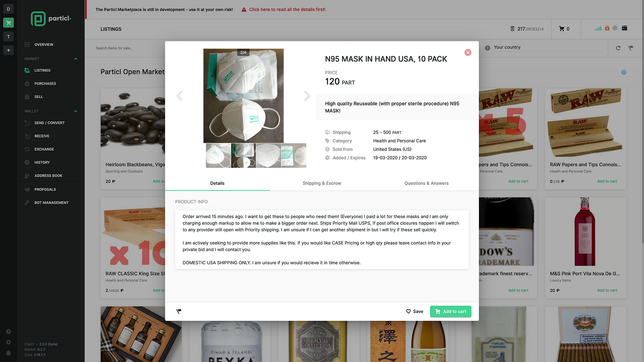Click the wallet lock status icon
Viewport: 644px width, 362px height.
(607, 28)
